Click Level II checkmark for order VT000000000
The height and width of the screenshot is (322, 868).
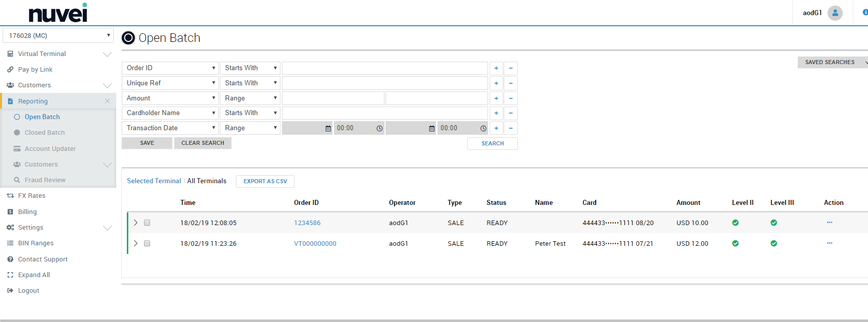coord(735,243)
